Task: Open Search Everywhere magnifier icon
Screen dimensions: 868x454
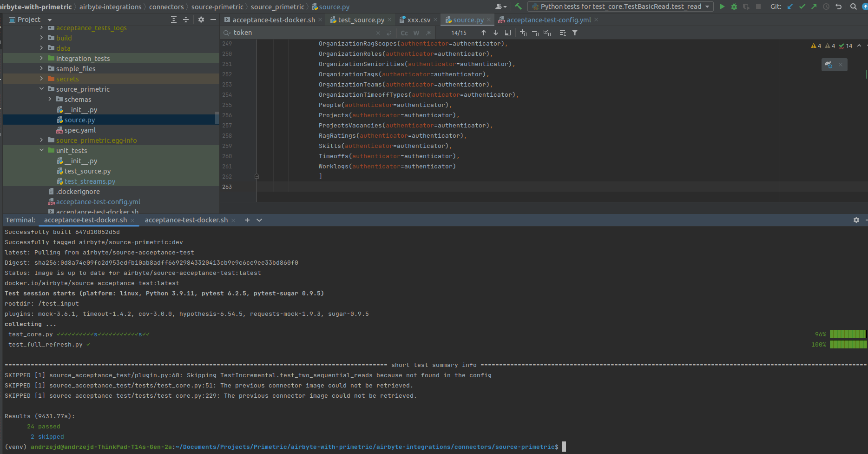Action: pos(854,7)
